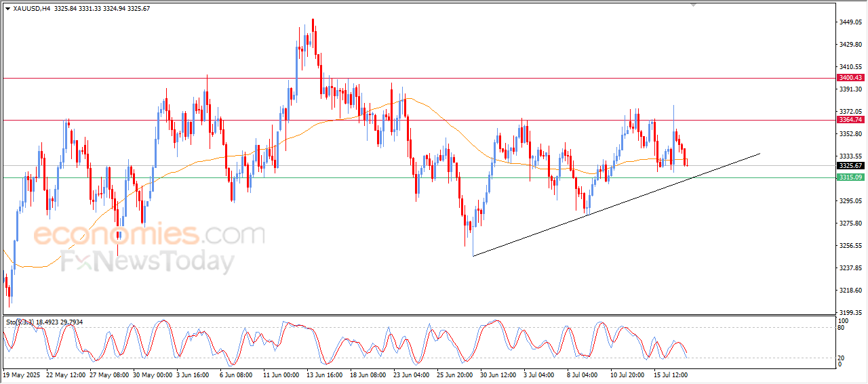Viewport: 868px width, 384px height.
Task: Open the dropdown arrow beside XAUUSD,H4
Action: click(x=7, y=8)
